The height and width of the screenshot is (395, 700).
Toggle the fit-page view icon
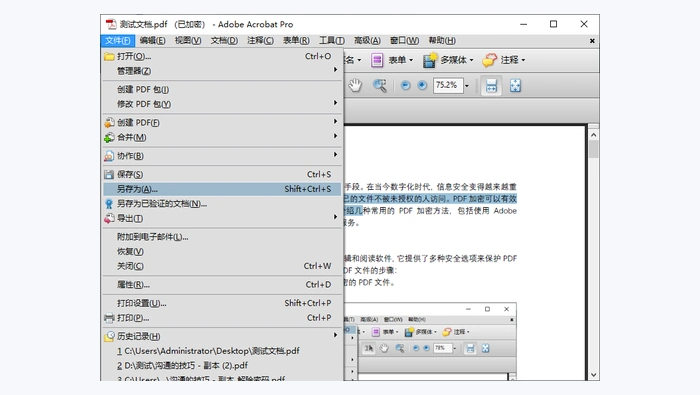click(x=515, y=86)
